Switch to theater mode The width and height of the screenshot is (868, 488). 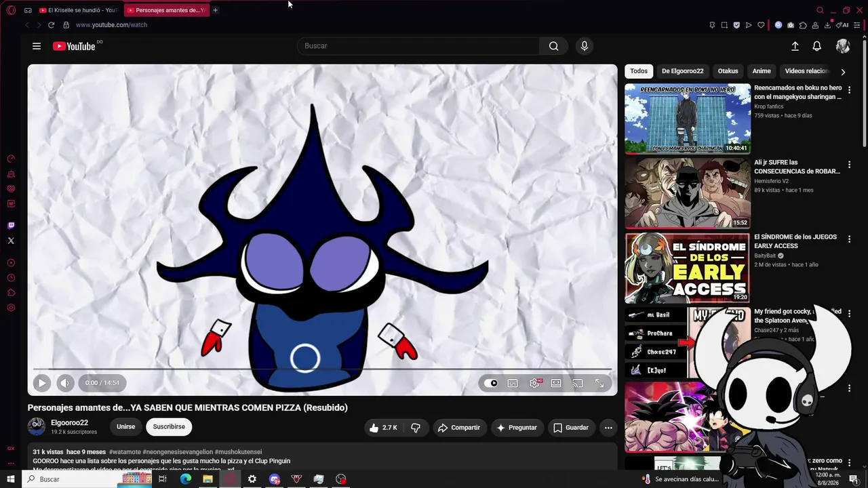coord(556,383)
